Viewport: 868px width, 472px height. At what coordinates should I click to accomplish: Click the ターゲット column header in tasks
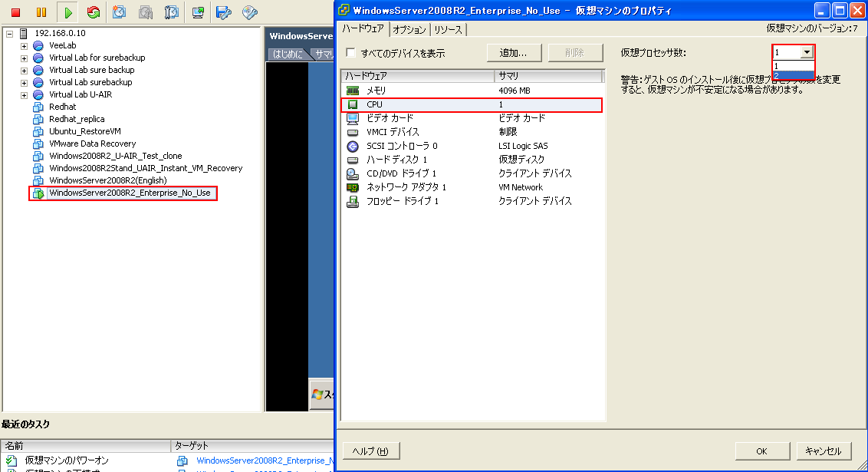pos(252,446)
